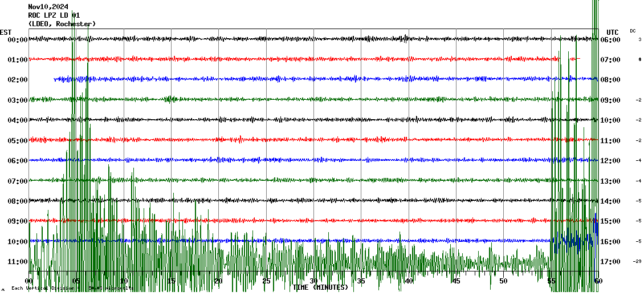This screenshot has width=644, height=296.
Task: Pick the 11:00 EST row label
Action: (18, 262)
